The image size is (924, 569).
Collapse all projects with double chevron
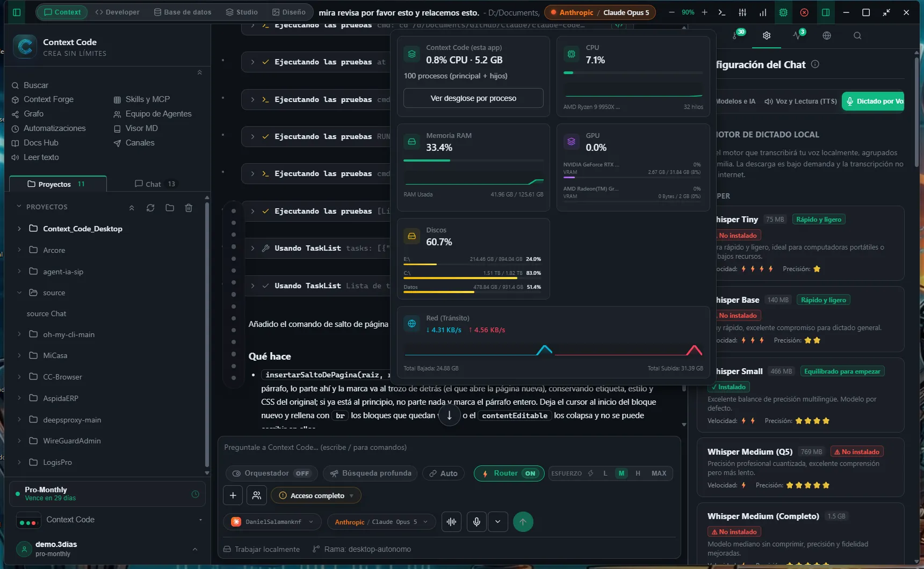pyautogui.click(x=132, y=208)
